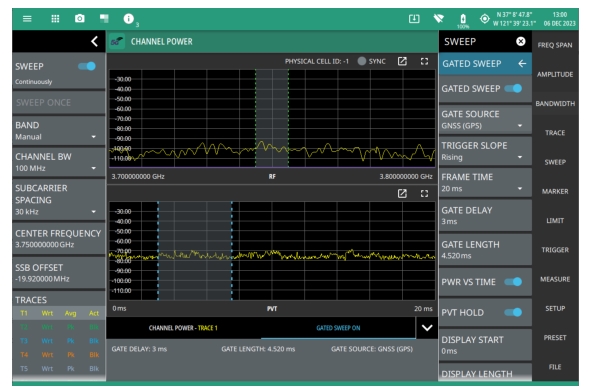Maximize the PVT graph to fullscreen
590x391 pixels.
point(424,193)
